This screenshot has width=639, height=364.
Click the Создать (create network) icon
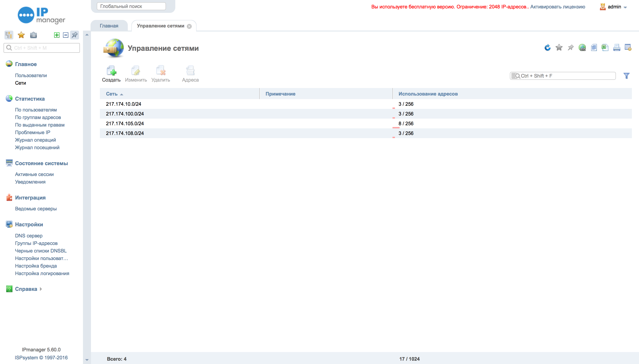tap(111, 71)
